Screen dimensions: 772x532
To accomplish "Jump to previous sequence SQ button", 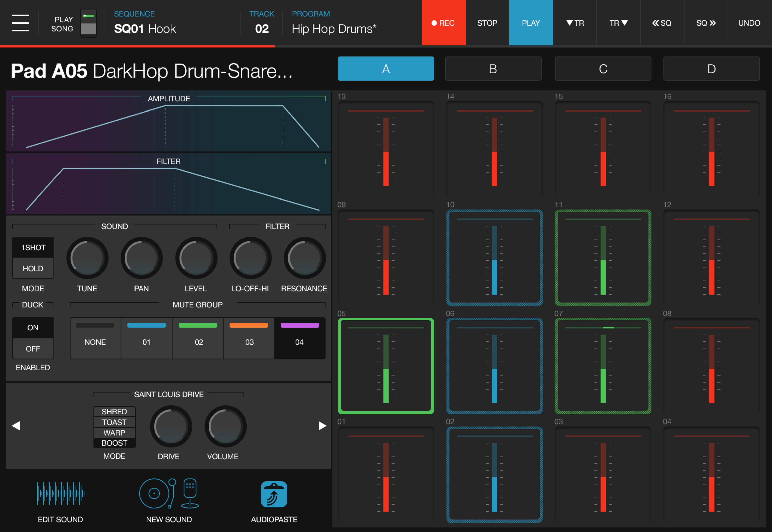I will (x=662, y=23).
